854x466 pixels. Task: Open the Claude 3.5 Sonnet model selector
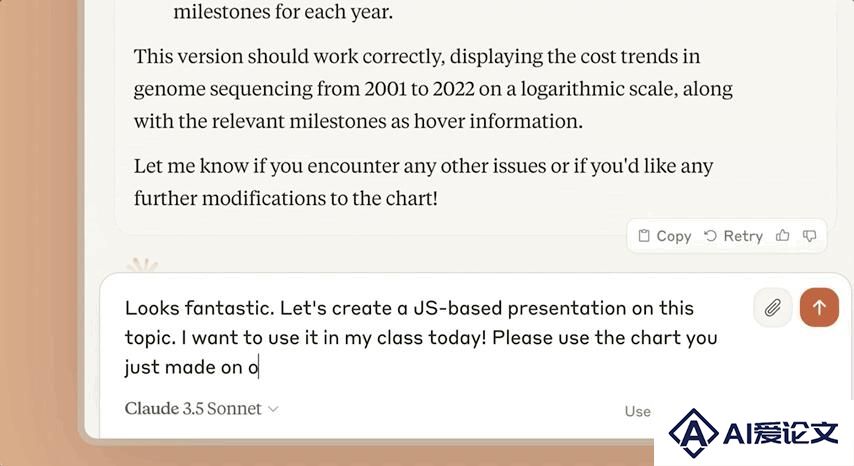201,408
